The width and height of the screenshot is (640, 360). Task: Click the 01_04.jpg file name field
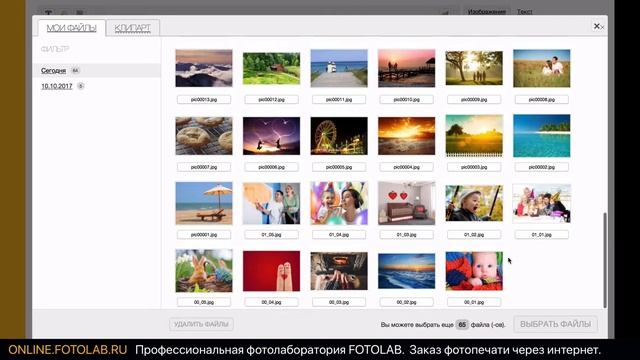pyautogui.click(x=339, y=235)
